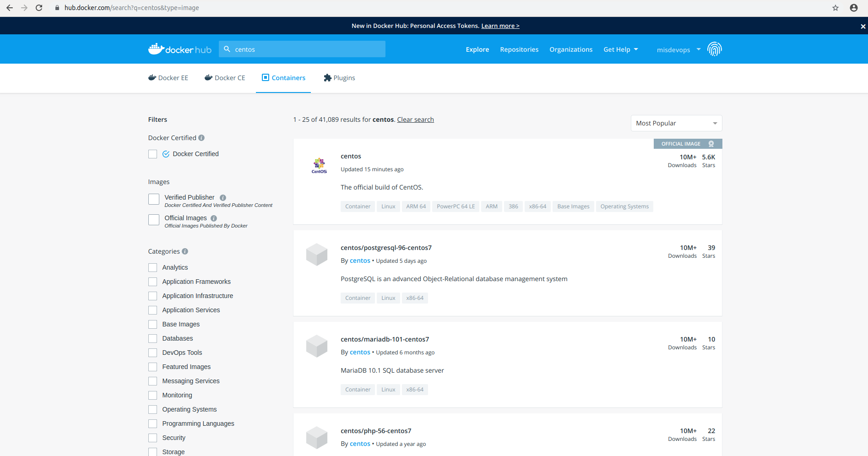Image resolution: width=868 pixels, height=456 pixels.
Task: Check the Programming Languages checkbox
Action: point(152,423)
